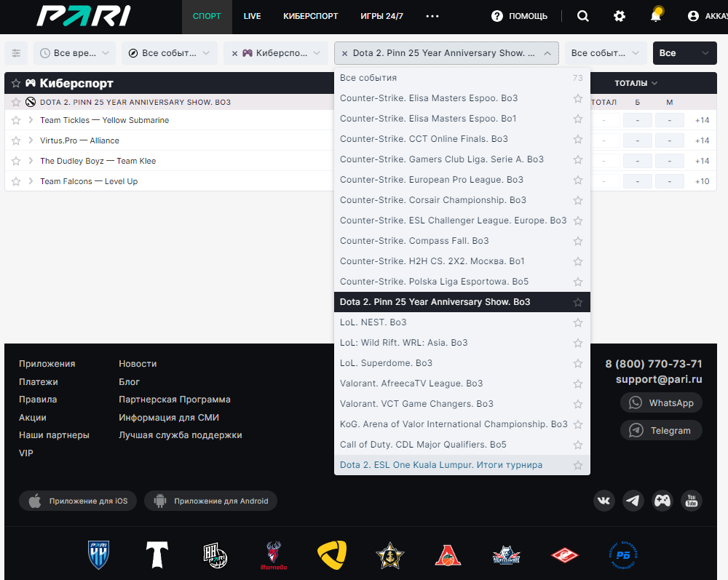
Task: Favorite Virtus.Pro — Alliance match star
Action: click(x=16, y=140)
